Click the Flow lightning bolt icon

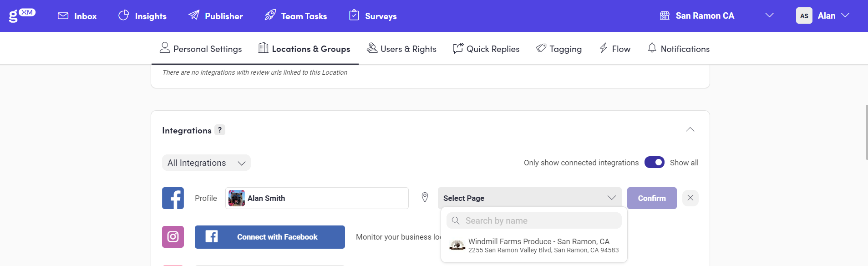coord(604,48)
